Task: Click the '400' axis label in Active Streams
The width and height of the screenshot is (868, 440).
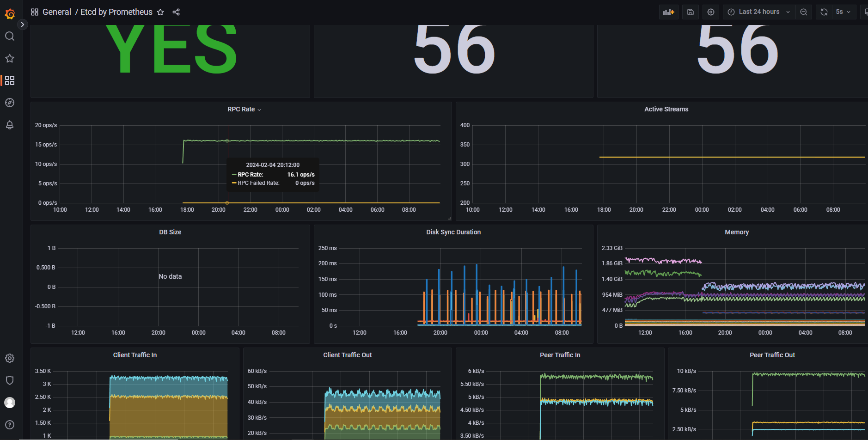Action: (x=465, y=125)
